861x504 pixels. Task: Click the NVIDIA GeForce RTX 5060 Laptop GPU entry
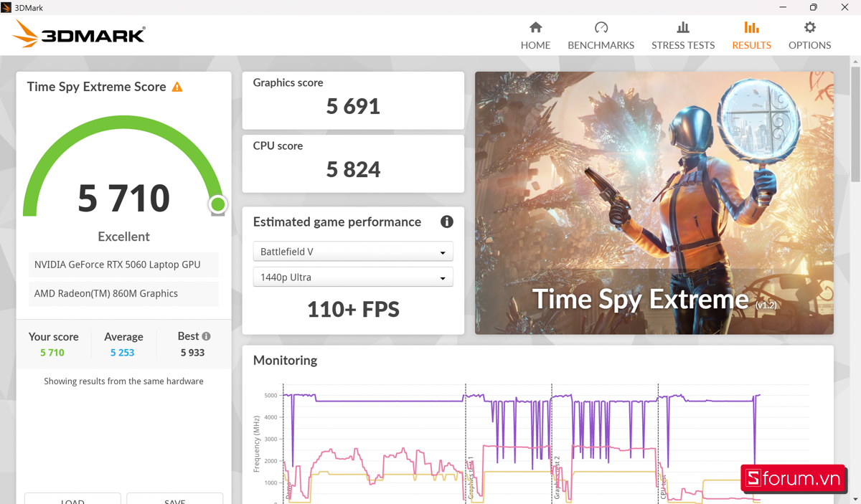click(123, 265)
